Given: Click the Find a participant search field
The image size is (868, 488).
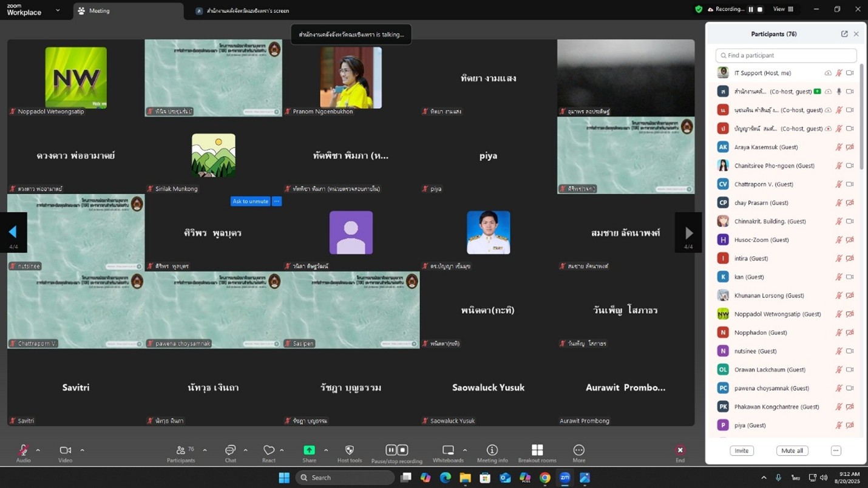Looking at the screenshot, I should click(786, 55).
